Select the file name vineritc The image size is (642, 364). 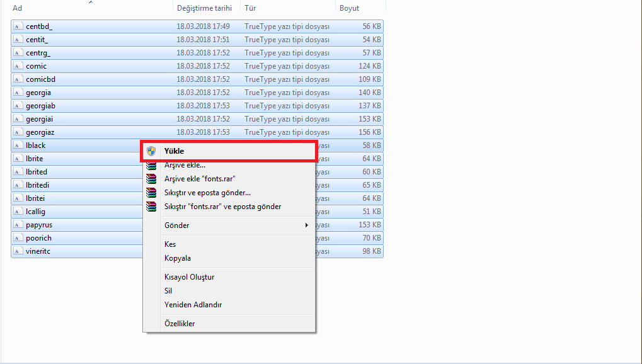tap(38, 251)
